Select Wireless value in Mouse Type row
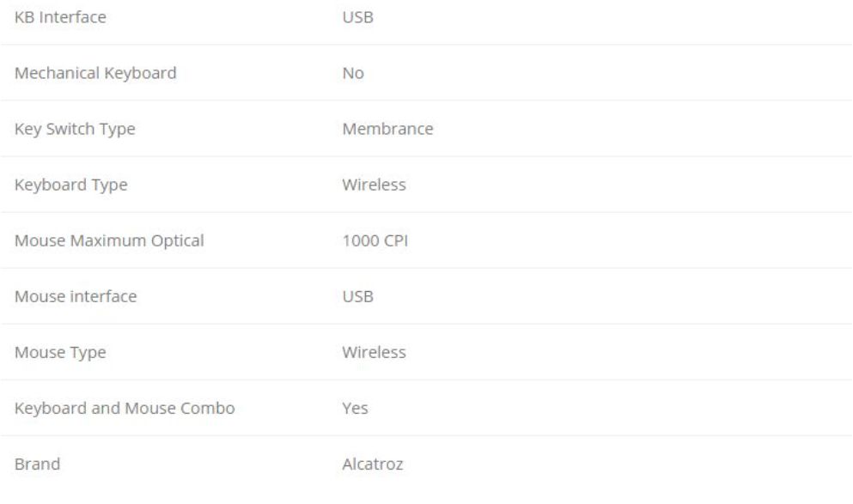The image size is (853, 504). [375, 352]
